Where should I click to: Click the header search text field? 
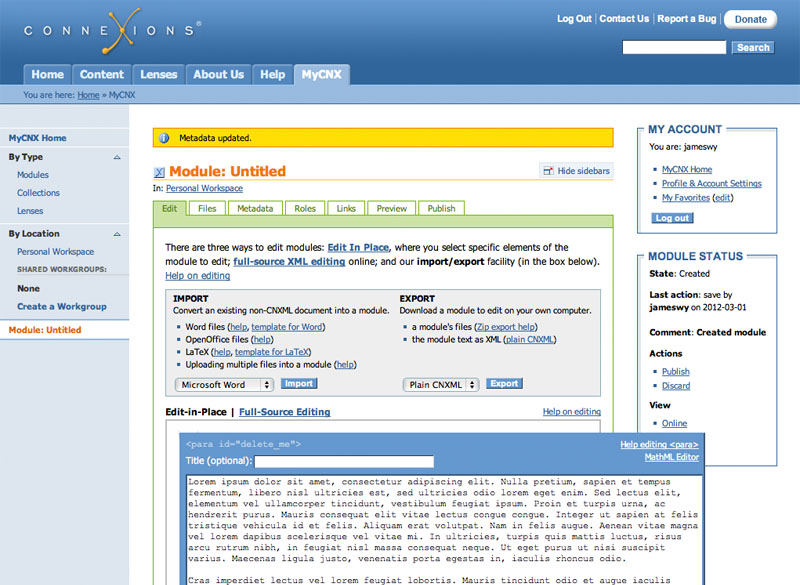click(674, 47)
